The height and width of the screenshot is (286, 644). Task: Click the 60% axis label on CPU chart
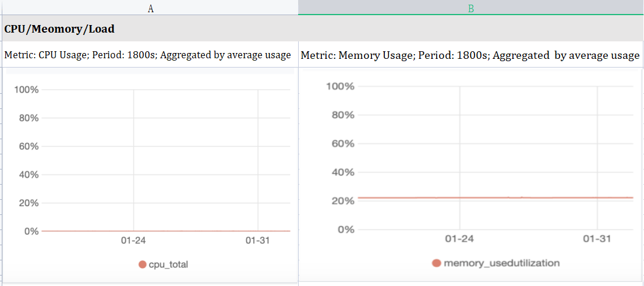[x=28, y=146]
